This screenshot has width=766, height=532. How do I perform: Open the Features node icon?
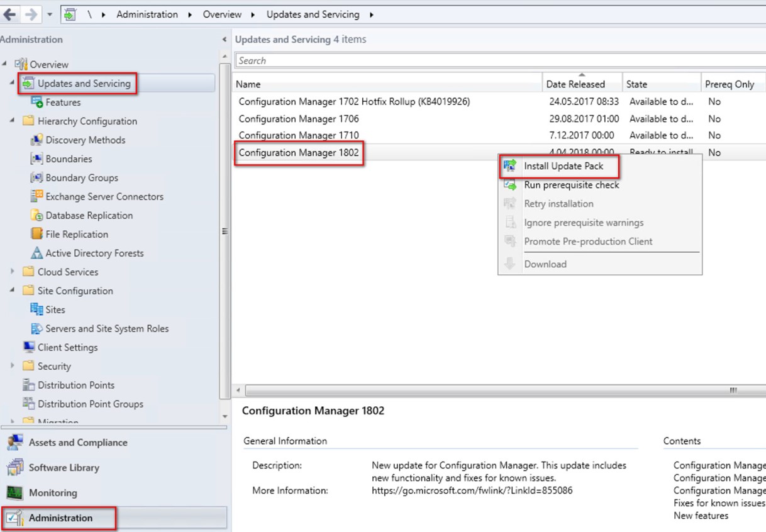point(36,102)
